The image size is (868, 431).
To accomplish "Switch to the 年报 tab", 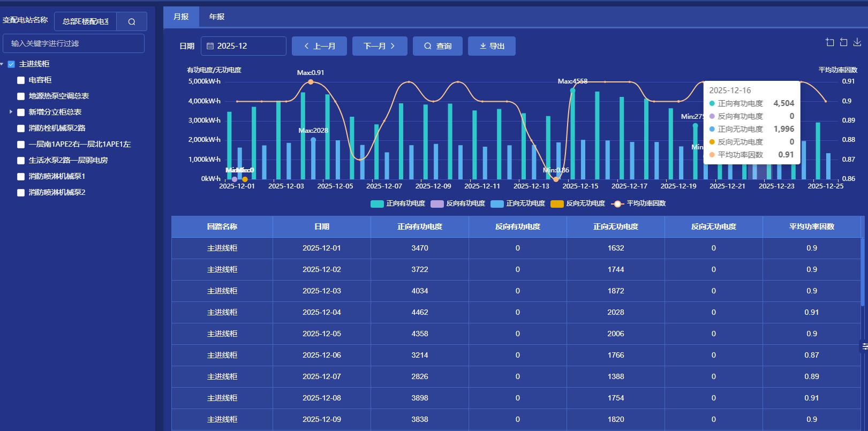I will pyautogui.click(x=217, y=17).
